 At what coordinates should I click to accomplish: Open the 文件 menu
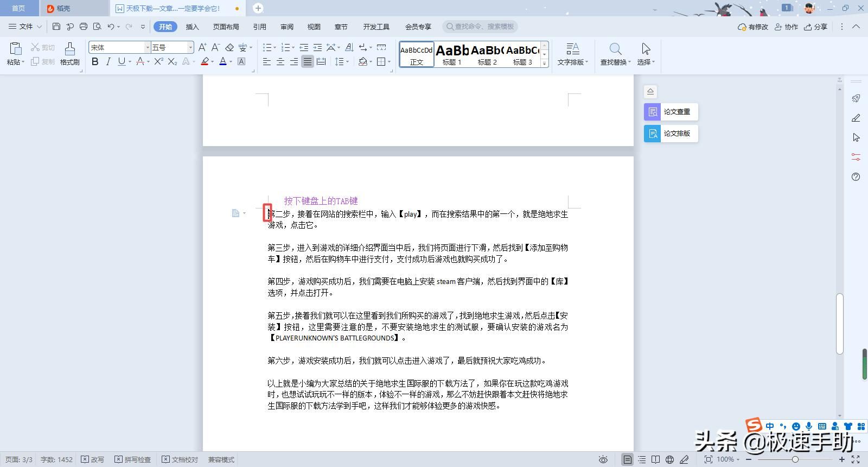(25, 27)
